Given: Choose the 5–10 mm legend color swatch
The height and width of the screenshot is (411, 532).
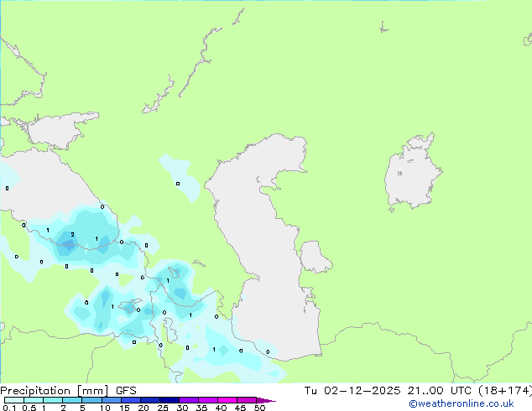Looking at the screenshot, I should [92, 400].
